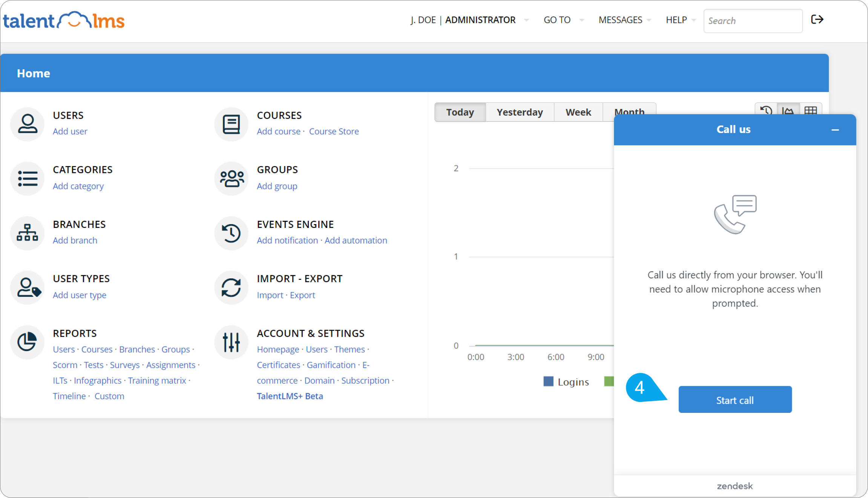Image resolution: width=868 pixels, height=498 pixels.
Task: Select the Yesterday tab
Action: click(520, 112)
